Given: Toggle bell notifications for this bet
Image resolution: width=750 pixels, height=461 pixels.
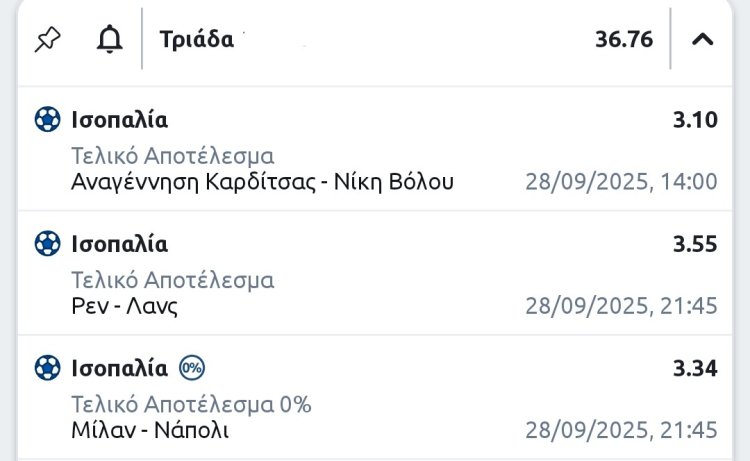Looking at the screenshot, I should point(109,40).
